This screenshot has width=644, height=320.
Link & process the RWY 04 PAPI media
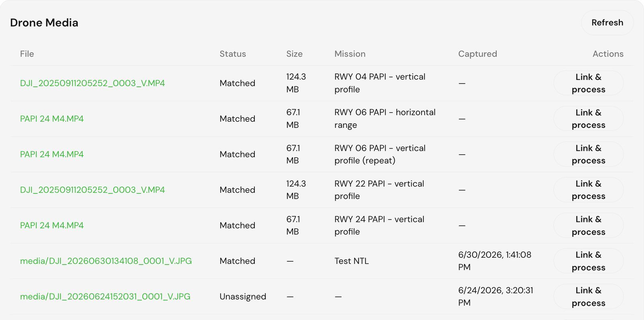[588, 83]
